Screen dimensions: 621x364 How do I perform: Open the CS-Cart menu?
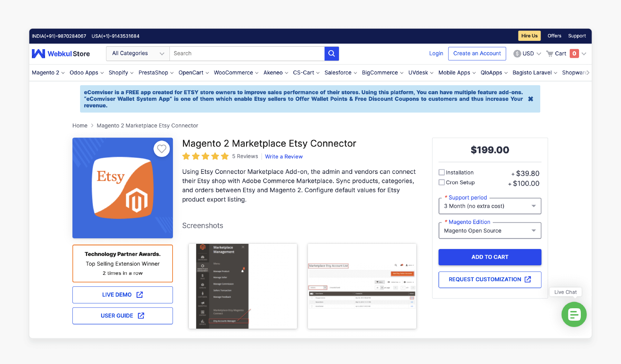click(x=306, y=72)
